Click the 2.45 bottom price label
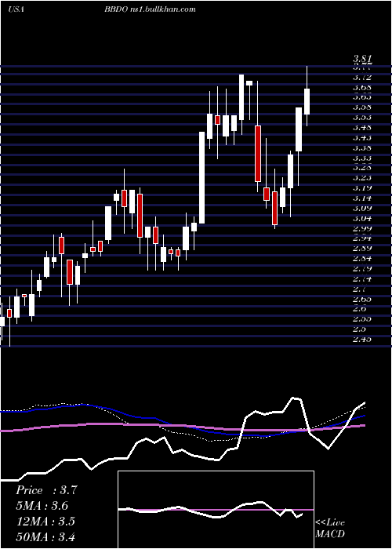 pyautogui.click(x=362, y=340)
